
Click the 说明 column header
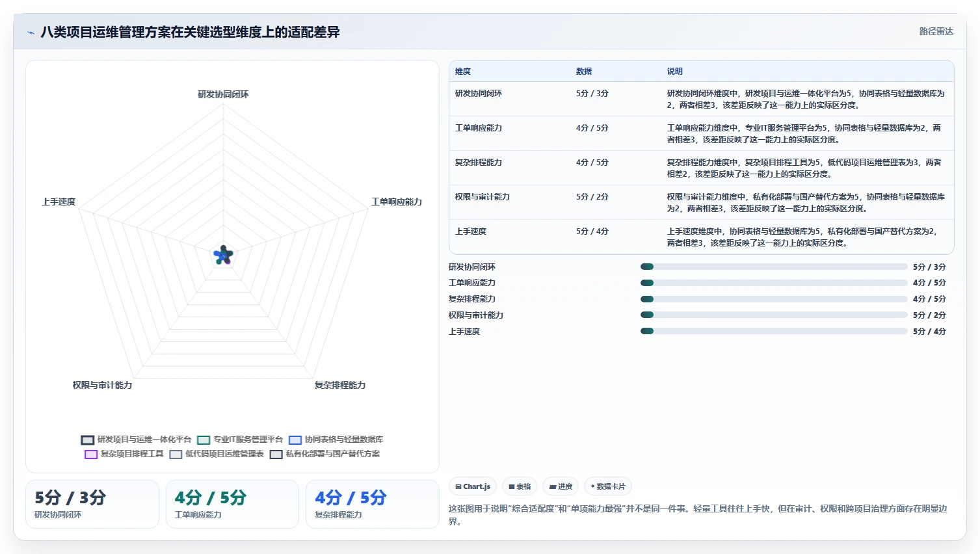675,72
